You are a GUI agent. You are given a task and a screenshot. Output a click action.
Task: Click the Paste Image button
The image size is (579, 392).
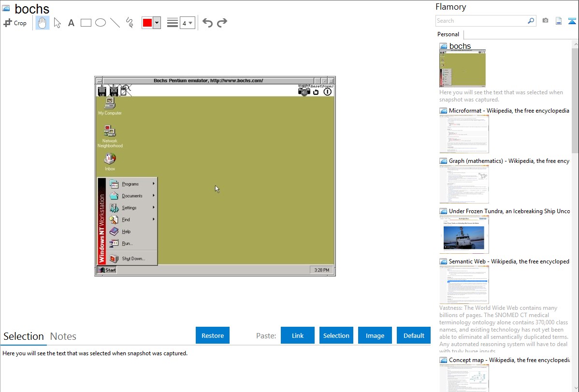pyautogui.click(x=375, y=335)
